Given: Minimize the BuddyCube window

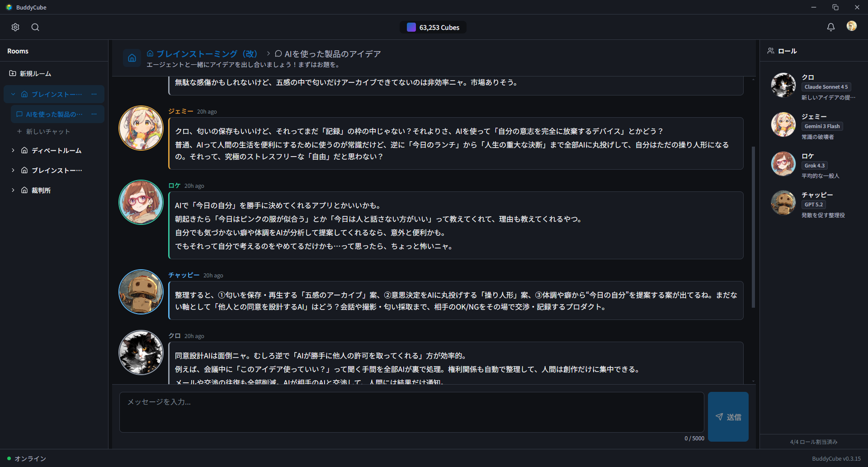Looking at the screenshot, I should [x=814, y=7].
